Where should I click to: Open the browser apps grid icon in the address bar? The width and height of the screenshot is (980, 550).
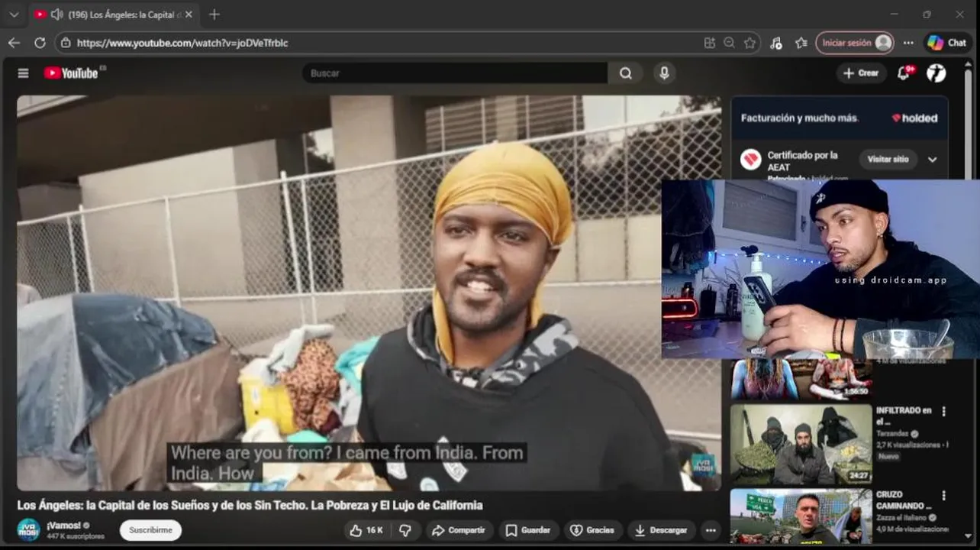(x=710, y=43)
